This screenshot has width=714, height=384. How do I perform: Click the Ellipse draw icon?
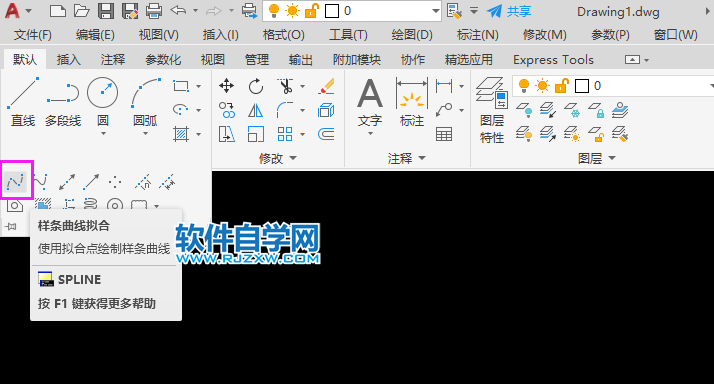(181, 110)
